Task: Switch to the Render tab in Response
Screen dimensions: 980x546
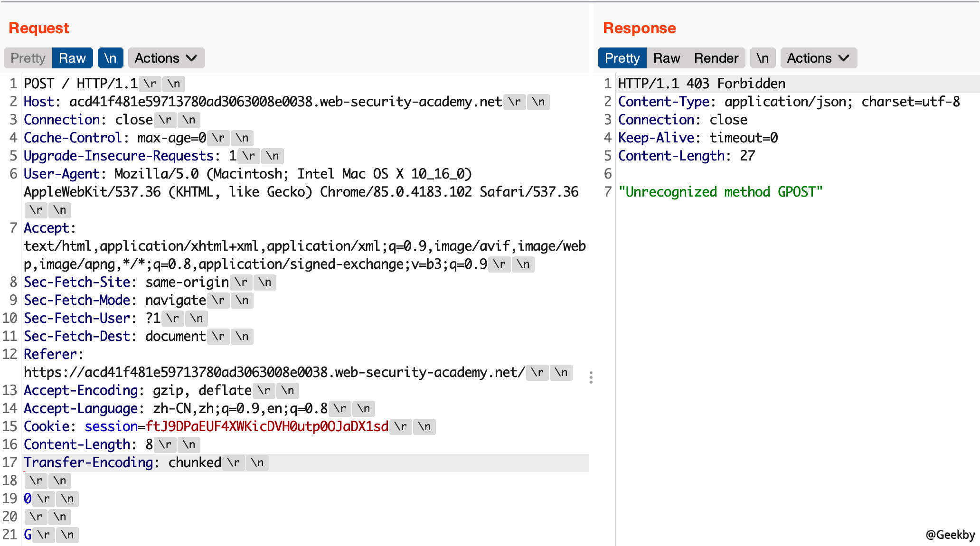Action: (x=716, y=58)
